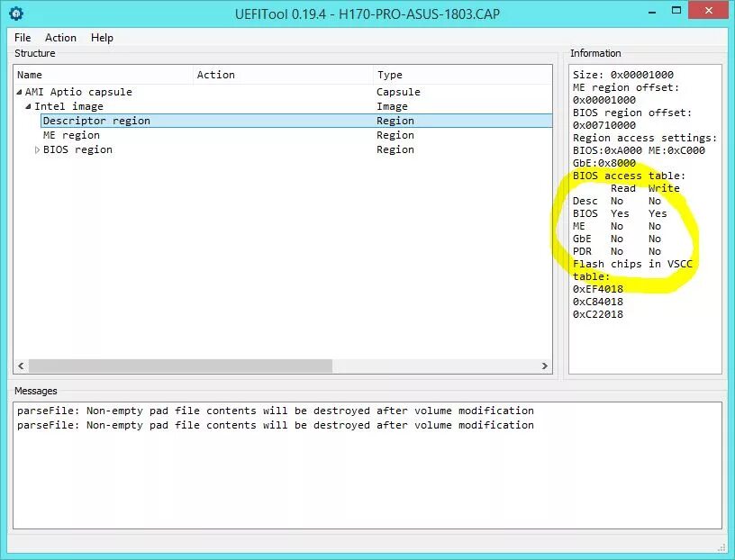This screenshot has height=560, width=735.
Task: Click the 0xC22018 flash chip entry
Action: (x=598, y=314)
